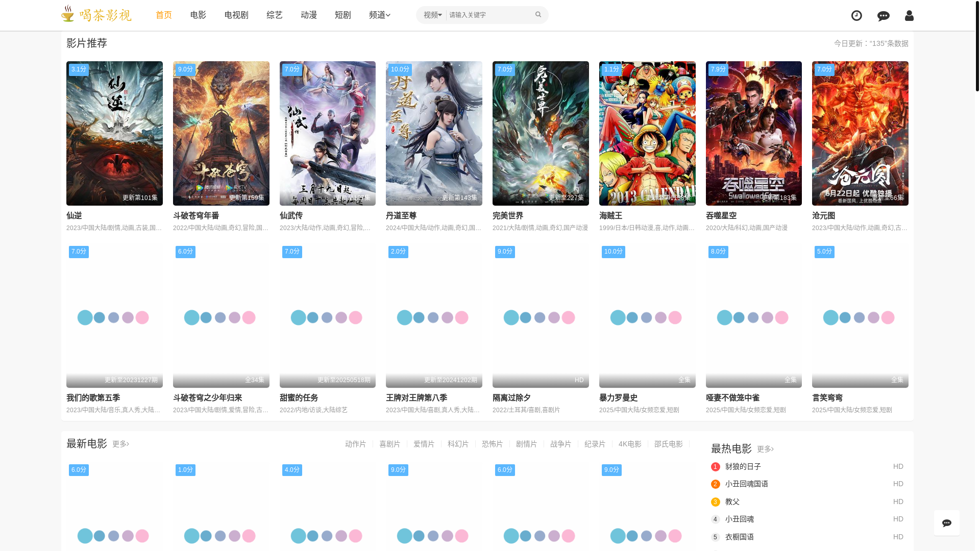Viewport: 980px width, 551px height.
Task: Click the 我们的歌第五季 title link
Action: coord(93,398)
